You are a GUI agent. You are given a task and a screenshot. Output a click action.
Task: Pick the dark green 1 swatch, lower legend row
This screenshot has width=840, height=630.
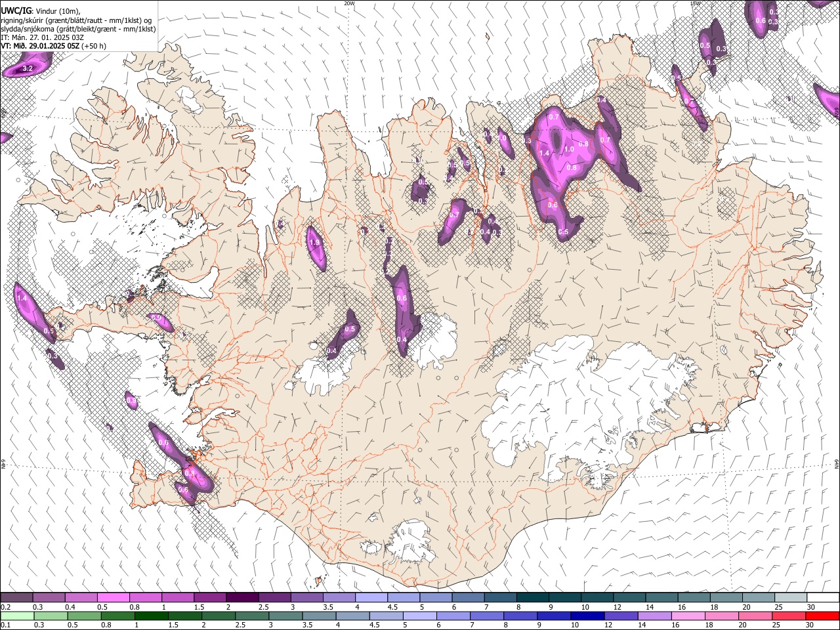[x=151, y=616]
